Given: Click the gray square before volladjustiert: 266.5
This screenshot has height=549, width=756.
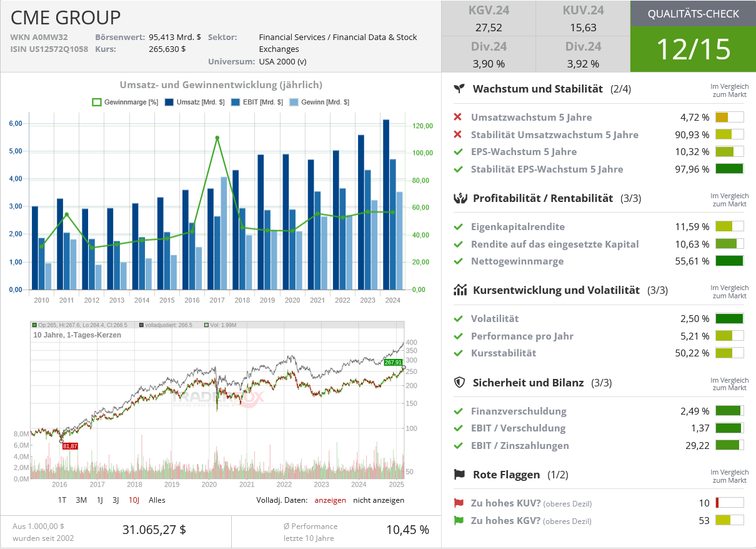Looking at the screenshot, I should 142,325.
